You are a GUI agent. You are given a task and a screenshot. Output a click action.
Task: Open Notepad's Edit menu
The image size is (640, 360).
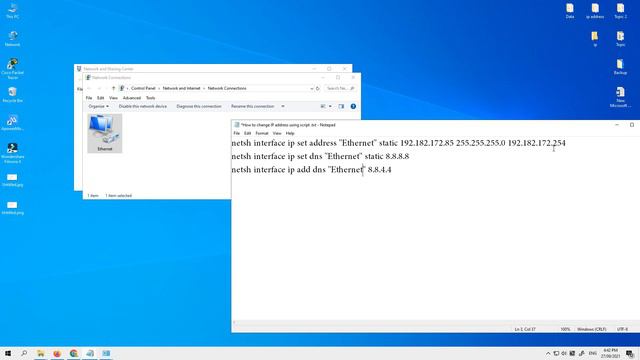click(x=247, y=133)
